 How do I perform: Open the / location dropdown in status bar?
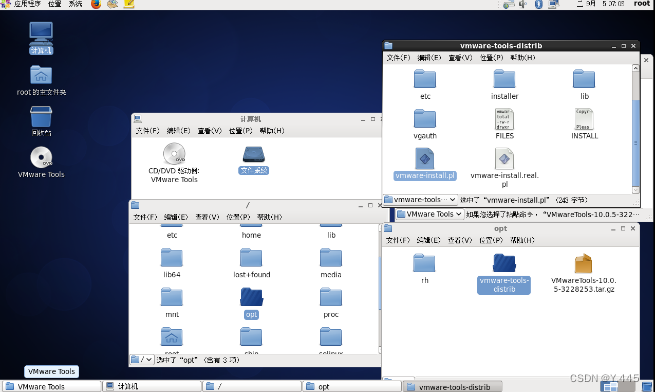tap(142, 360)
